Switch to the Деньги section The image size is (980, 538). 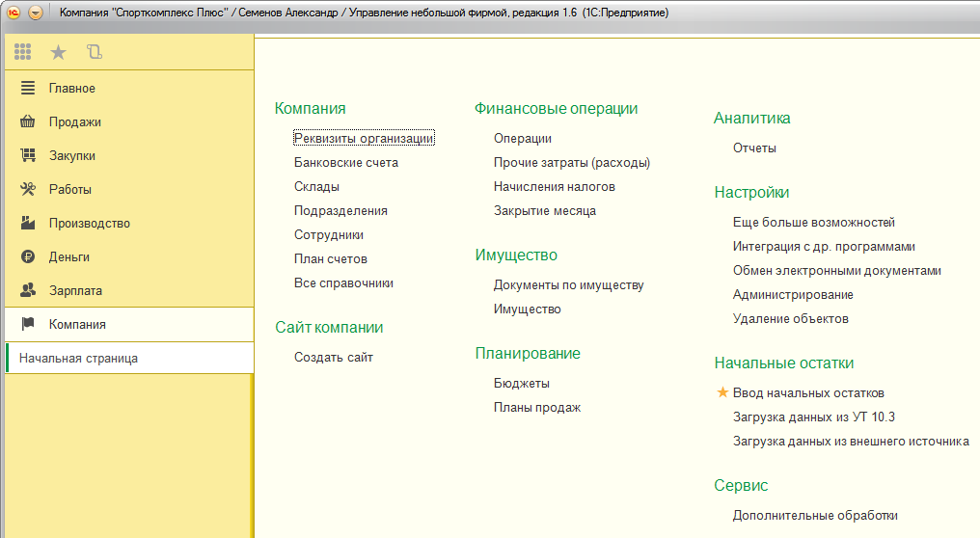[68, 256]
